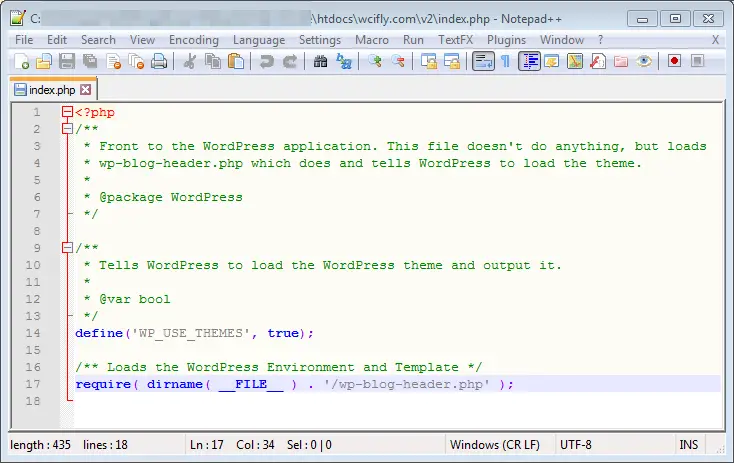Open the TextFX menu
This screenshot has width=734, height=463.
455,40
